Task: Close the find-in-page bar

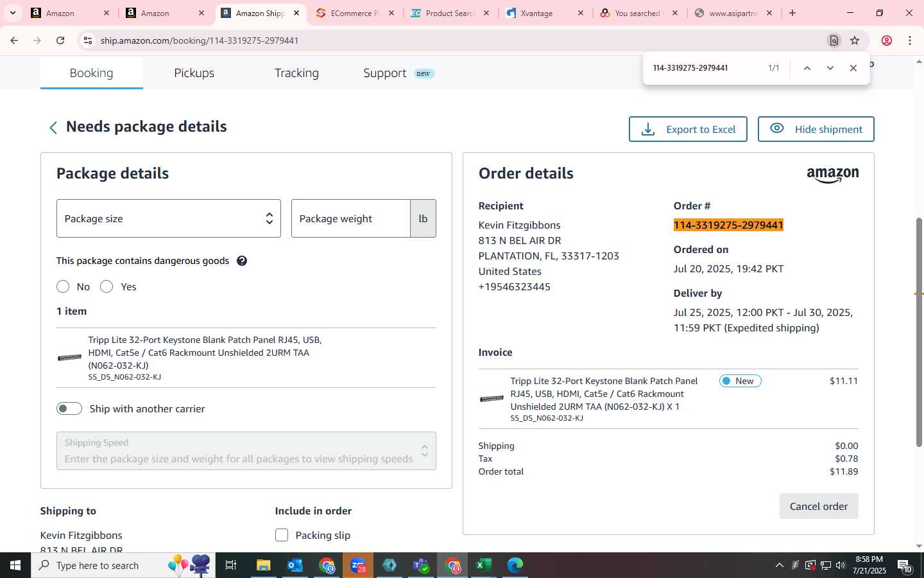Action: coord(853,68)
